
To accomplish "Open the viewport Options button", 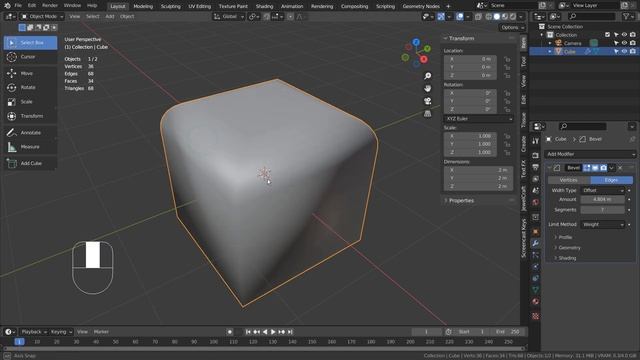I will tap(512, 27).
